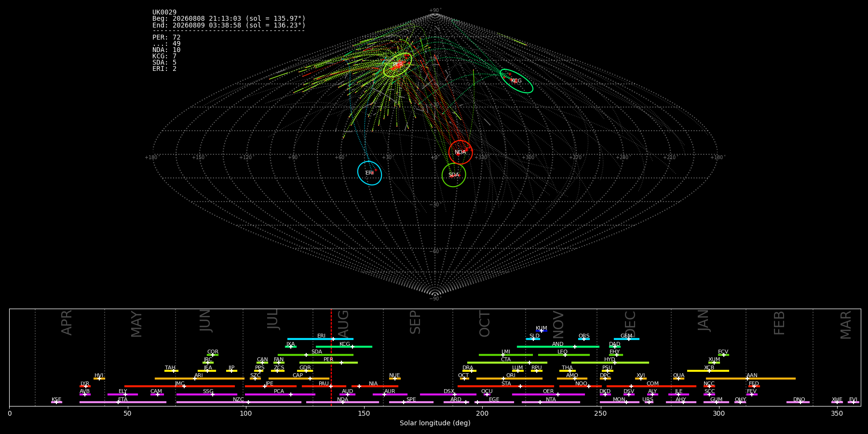Click the COM shower bar in the timeline

[651, 386]
